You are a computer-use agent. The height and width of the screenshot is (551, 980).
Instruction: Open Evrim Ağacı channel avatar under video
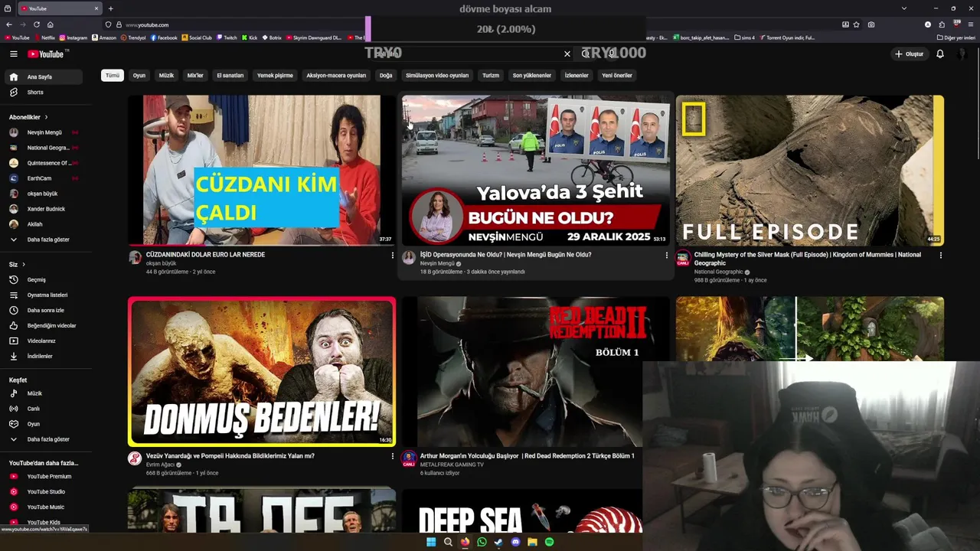(135, 458)
